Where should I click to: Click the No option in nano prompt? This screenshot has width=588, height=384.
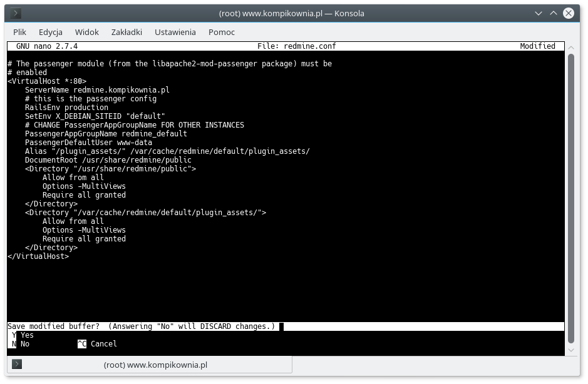pos(21,343)
